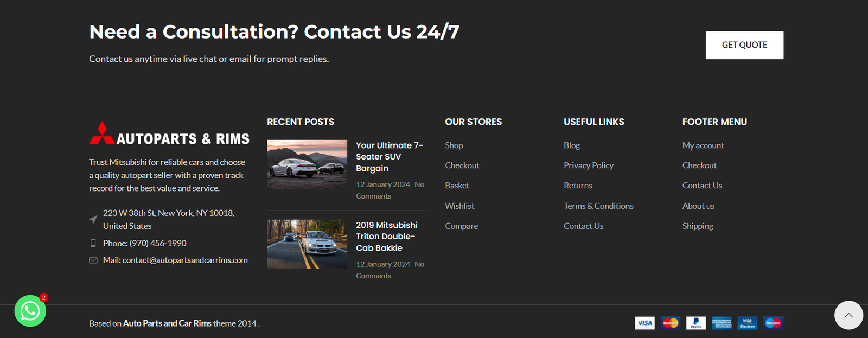Click the MasterCard payment icon

point(671,323)
